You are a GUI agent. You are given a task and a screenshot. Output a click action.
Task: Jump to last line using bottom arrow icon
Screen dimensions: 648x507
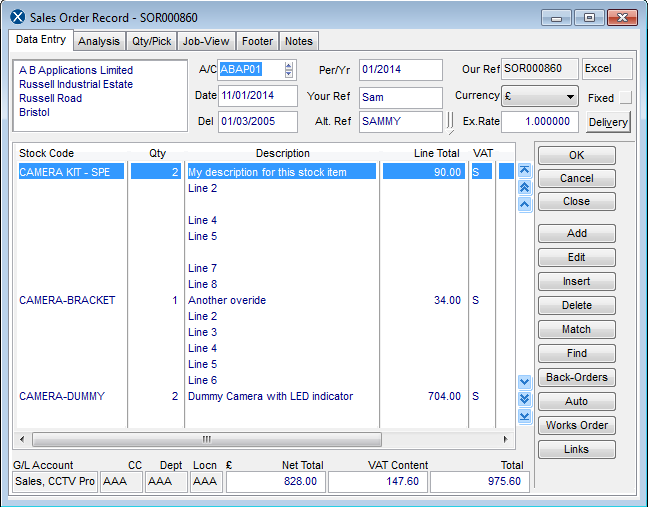(524, 416)
